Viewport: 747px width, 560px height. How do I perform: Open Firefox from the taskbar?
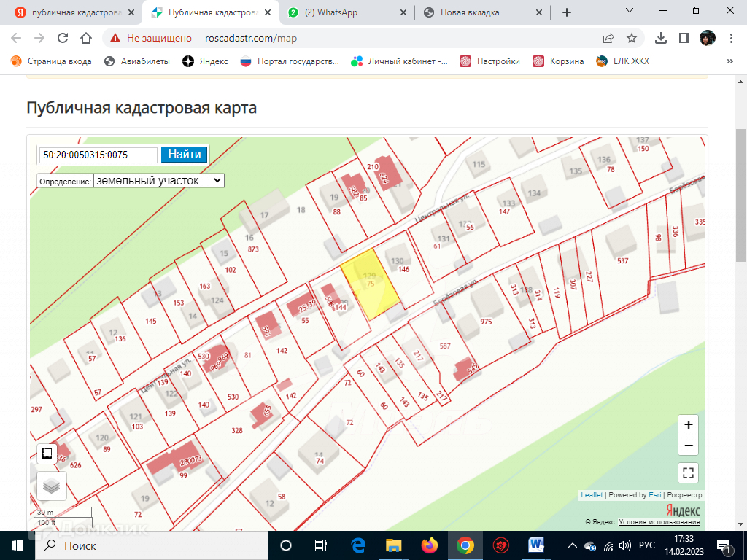(x=429, y=545)
